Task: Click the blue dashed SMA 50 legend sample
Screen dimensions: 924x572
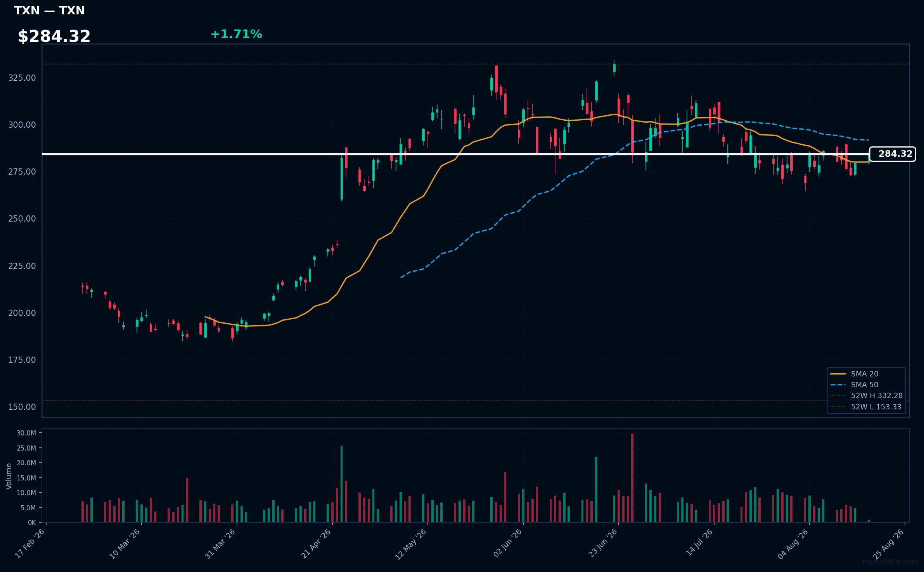Action: pos(838,385)
